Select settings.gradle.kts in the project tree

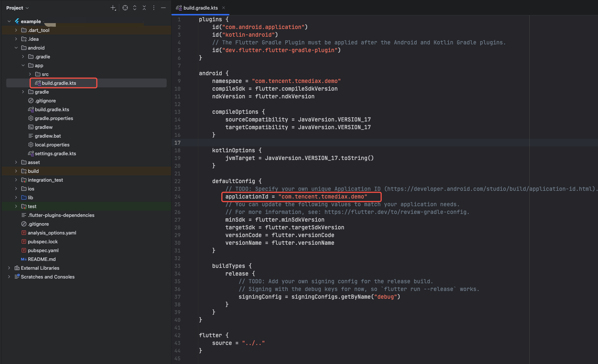55,153
